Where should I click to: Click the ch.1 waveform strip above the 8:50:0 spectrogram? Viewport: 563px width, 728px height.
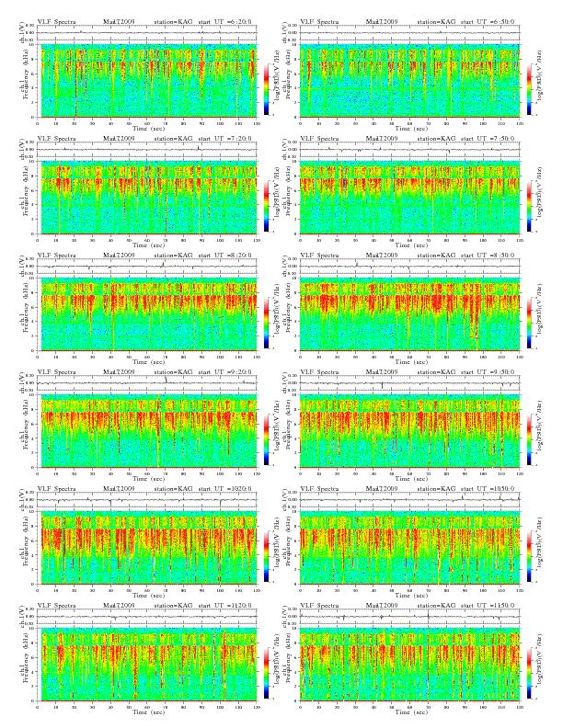pyautogui.click(x=409, y=266)
